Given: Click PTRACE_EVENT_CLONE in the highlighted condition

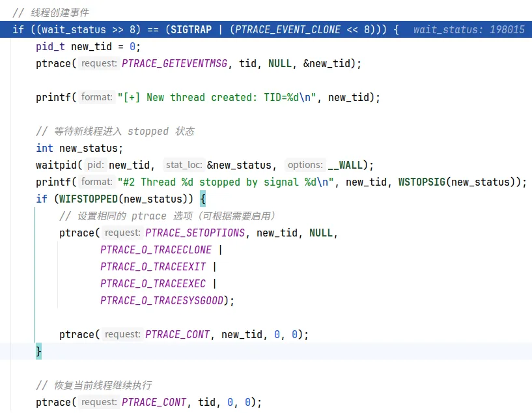Looking at the screenshot, I should 287,29.
